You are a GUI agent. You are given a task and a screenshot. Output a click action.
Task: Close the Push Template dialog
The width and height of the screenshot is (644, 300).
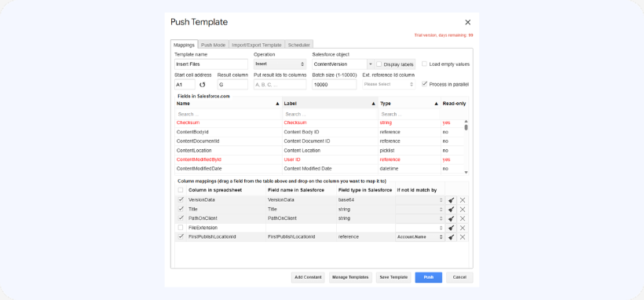click(x=467, y=22)
